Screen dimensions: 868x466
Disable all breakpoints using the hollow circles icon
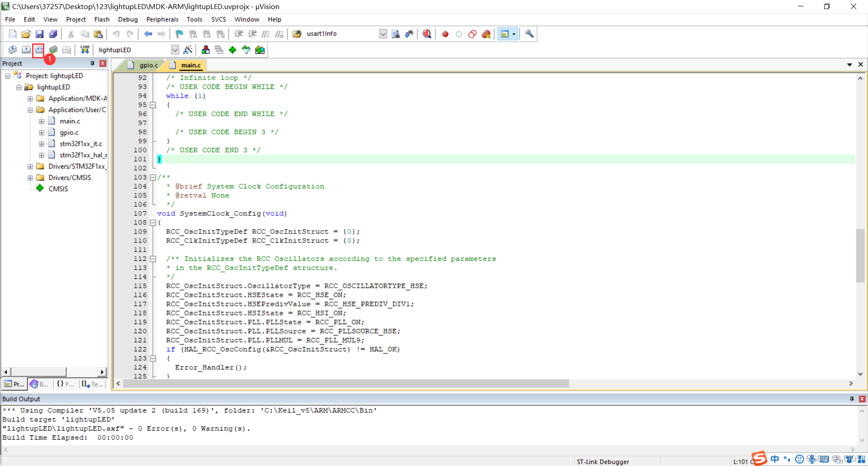(472, 34)
